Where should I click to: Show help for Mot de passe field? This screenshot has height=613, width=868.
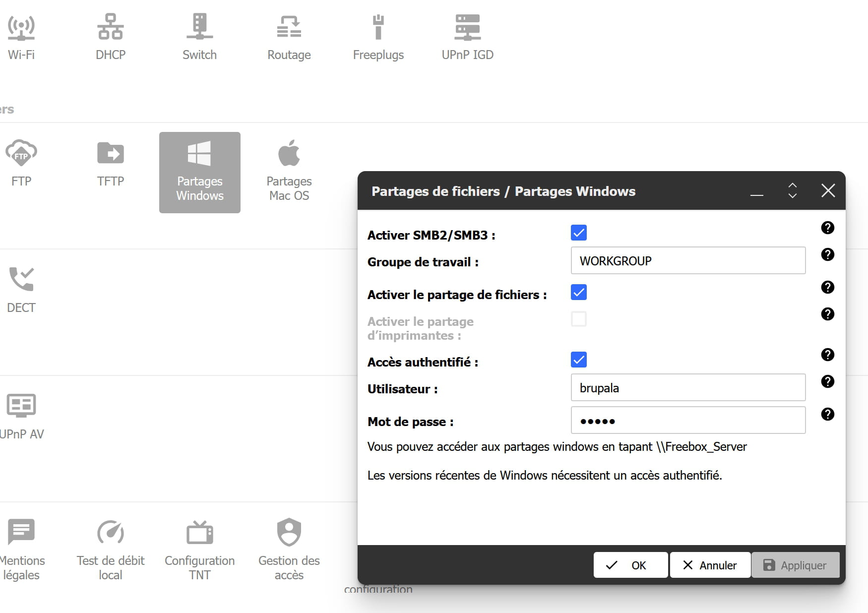pyautogui.click(x=827, y=414)
